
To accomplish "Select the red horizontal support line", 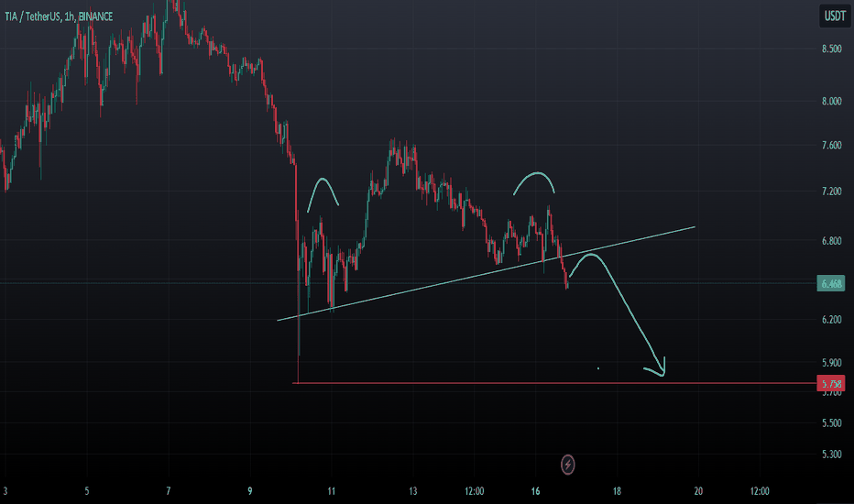I will [x=554, y=383].
